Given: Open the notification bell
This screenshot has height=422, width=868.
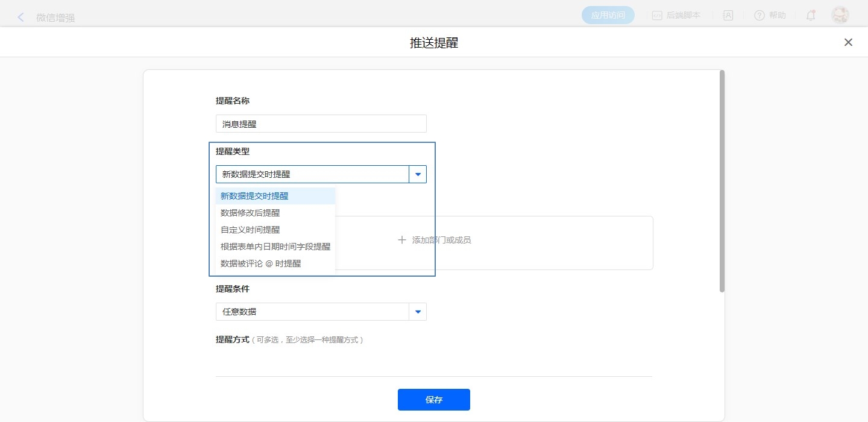Looking at the screenshot, I should pos(811,16).
